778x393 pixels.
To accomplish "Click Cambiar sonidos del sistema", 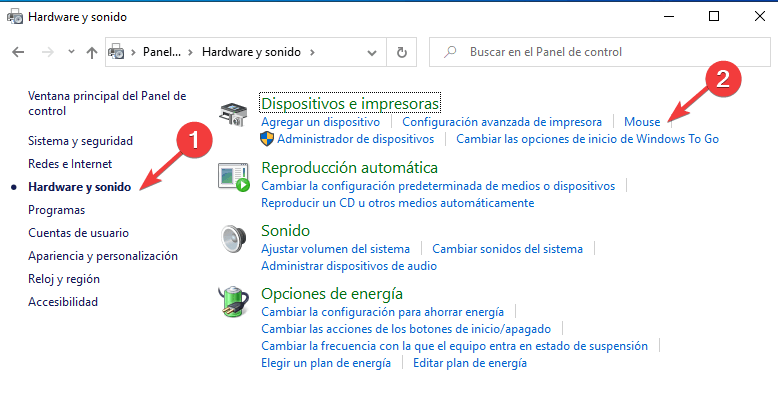I will click(x=507, y=249).
